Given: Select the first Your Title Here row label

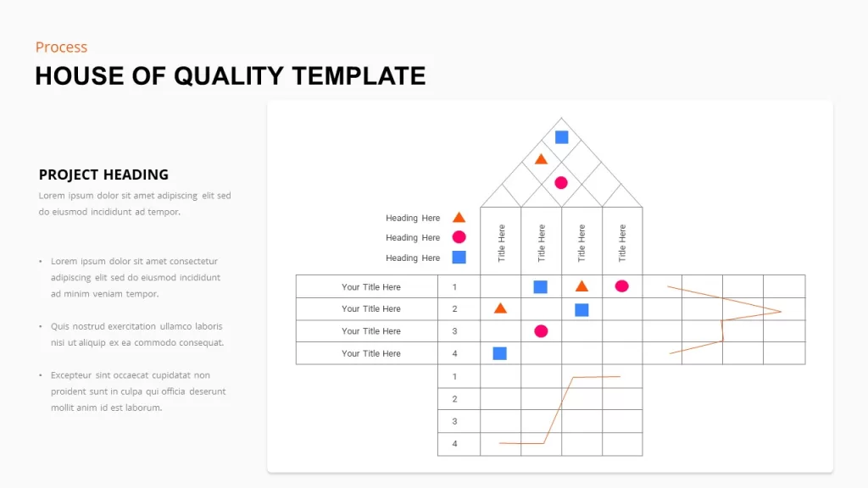Looking at the screenshot, I should click(x=371, y=286).
